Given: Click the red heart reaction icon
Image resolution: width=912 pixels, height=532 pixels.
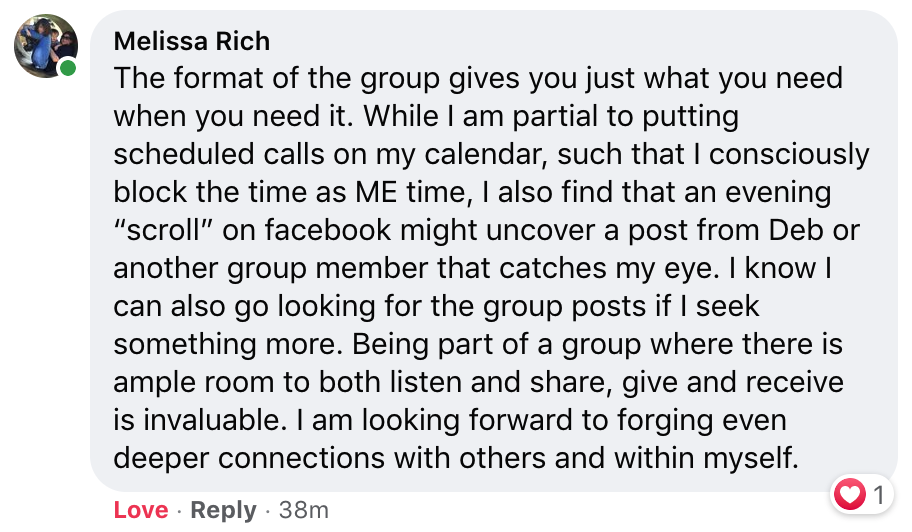Looking at the screenshot, I should coord(849,494).
